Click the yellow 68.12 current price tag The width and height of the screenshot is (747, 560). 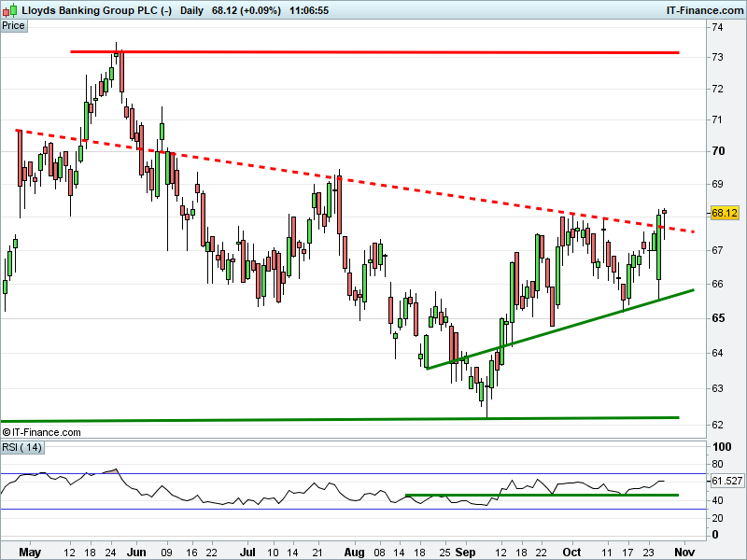coord(725,213)
